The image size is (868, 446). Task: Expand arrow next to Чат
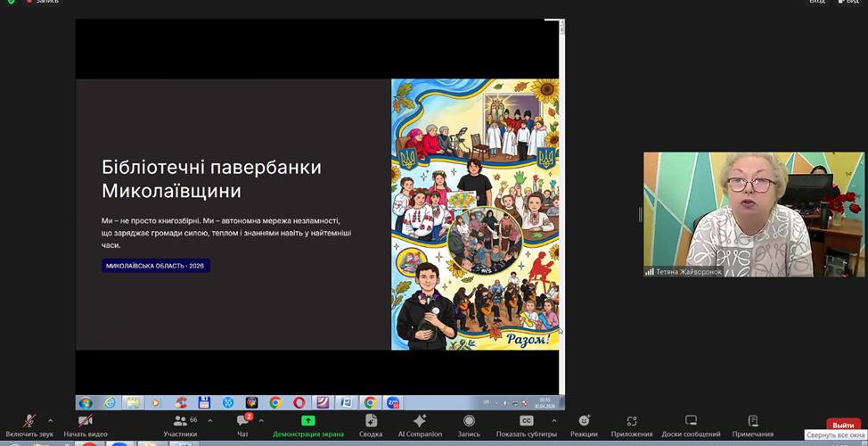[261, 420]
